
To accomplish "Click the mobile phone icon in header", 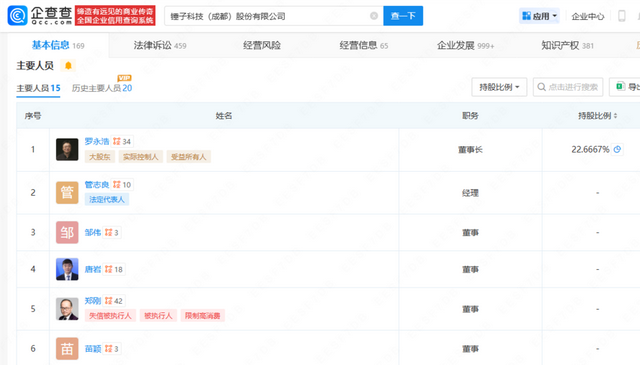I will click(x=622, y=16).
